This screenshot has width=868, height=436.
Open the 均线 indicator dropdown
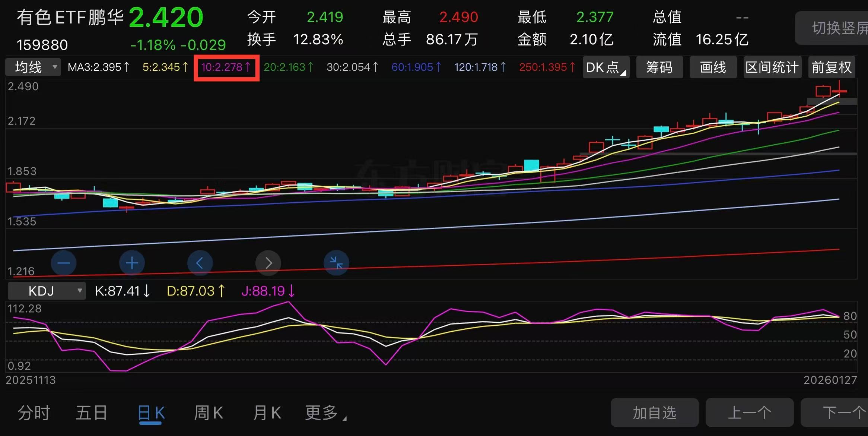[x=34, y=67]
